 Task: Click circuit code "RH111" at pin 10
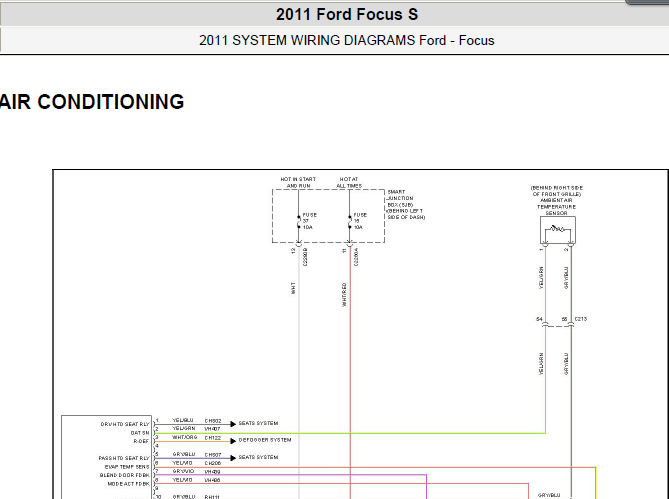[212, 497]
